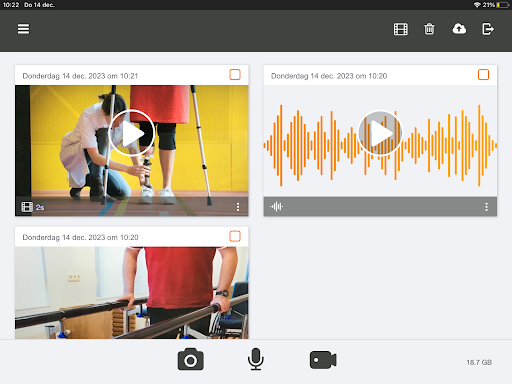This screenshot has width=512, height=384.
Task: Click the logout exit icon
Action: 488,29
